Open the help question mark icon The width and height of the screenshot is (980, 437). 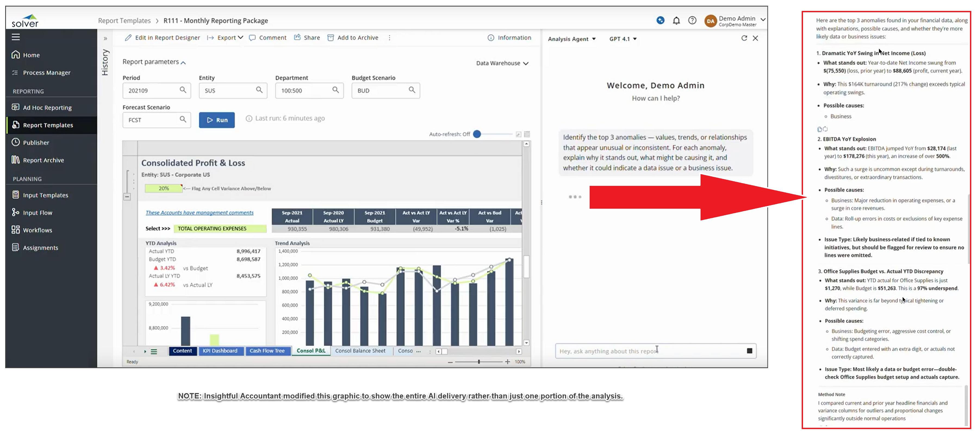(x=692, y=21)
